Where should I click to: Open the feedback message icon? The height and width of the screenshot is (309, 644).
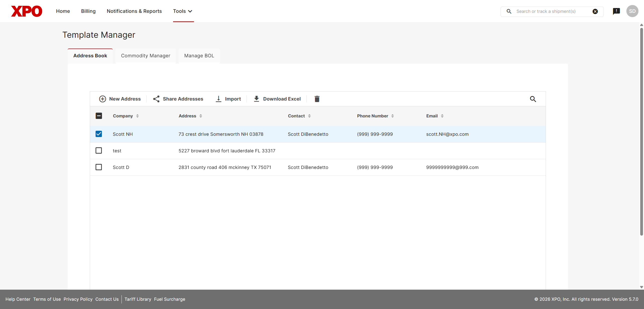616,11
